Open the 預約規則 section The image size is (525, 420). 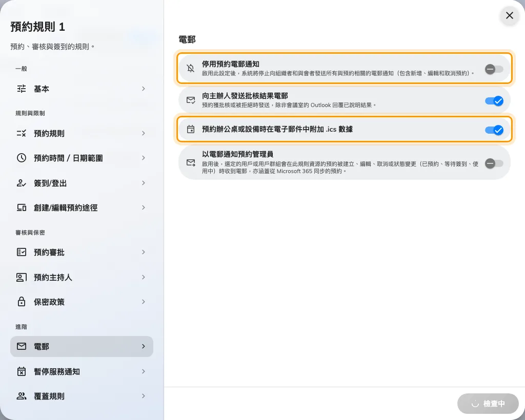click(82, 133)
